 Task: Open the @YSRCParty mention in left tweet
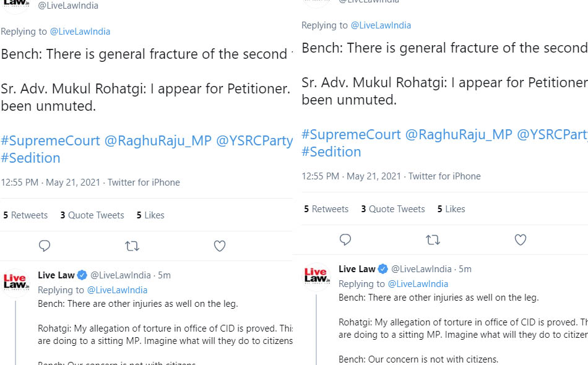click(254, 141)
